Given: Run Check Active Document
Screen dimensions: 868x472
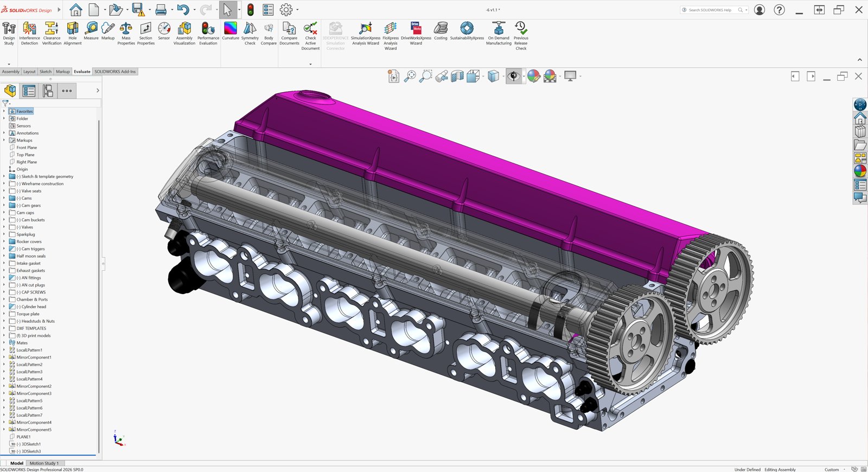Looking at the screenshot, I should click(x=310, y=36).
